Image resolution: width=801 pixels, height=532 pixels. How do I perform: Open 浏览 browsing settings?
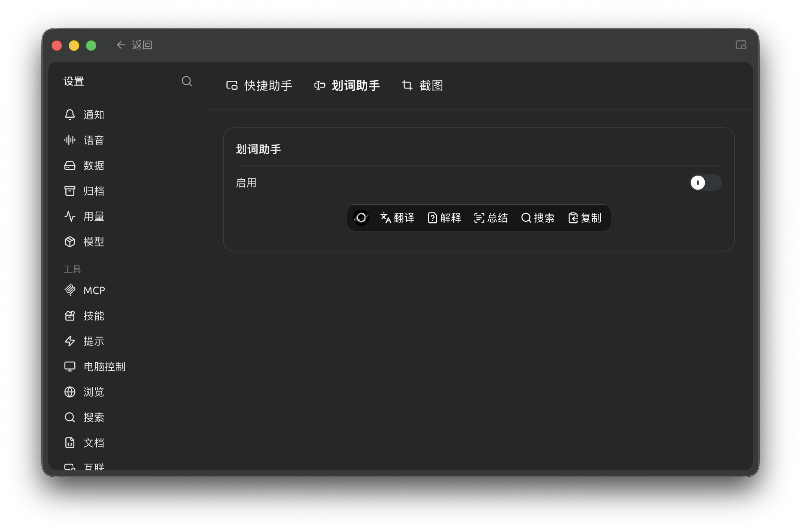coord(126,392)
